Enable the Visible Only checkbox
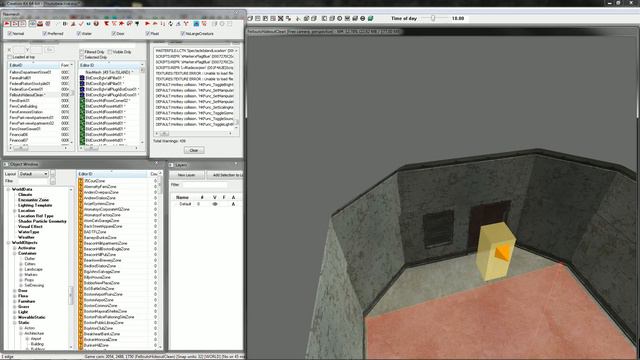Image resolution: width=640 pixels, height=360 pixels. tap(110, 52)
